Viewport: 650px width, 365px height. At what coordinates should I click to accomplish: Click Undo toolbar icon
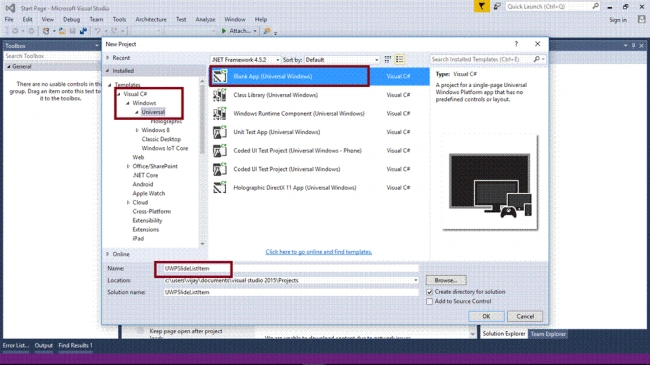[97, 31]
